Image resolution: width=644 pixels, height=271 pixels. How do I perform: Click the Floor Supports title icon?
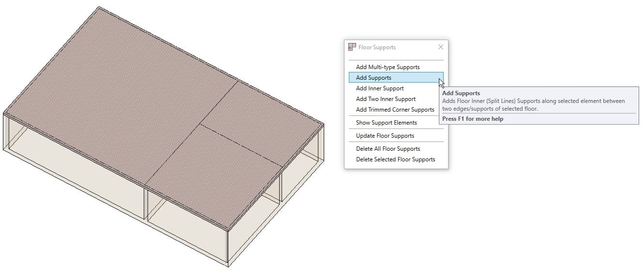click(x=352, y=47)
